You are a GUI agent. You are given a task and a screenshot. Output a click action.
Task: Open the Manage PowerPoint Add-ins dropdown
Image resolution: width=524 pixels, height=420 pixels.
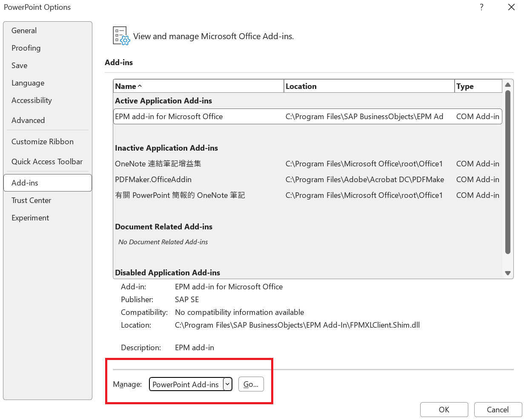tap(228, 384)
